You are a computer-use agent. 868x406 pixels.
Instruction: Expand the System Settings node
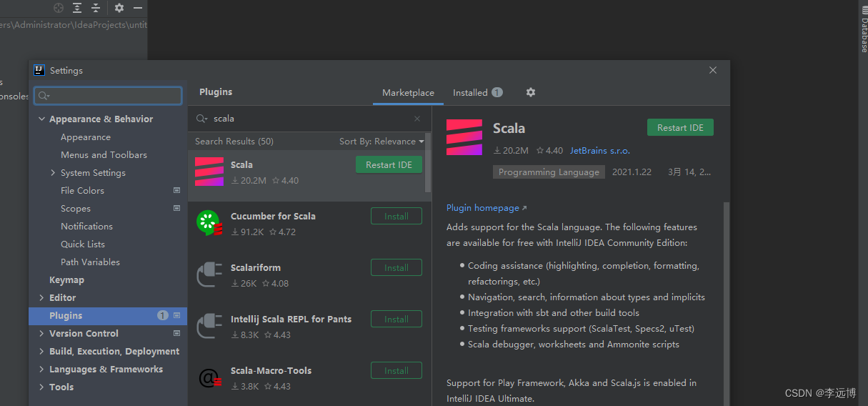click(x=54, y=172)
